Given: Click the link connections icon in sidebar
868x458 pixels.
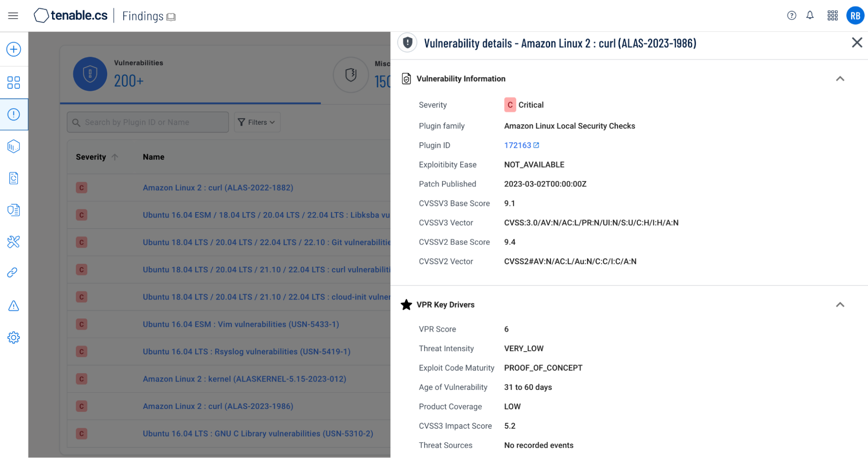Looking at the screenshot, I should pos(13,272).
